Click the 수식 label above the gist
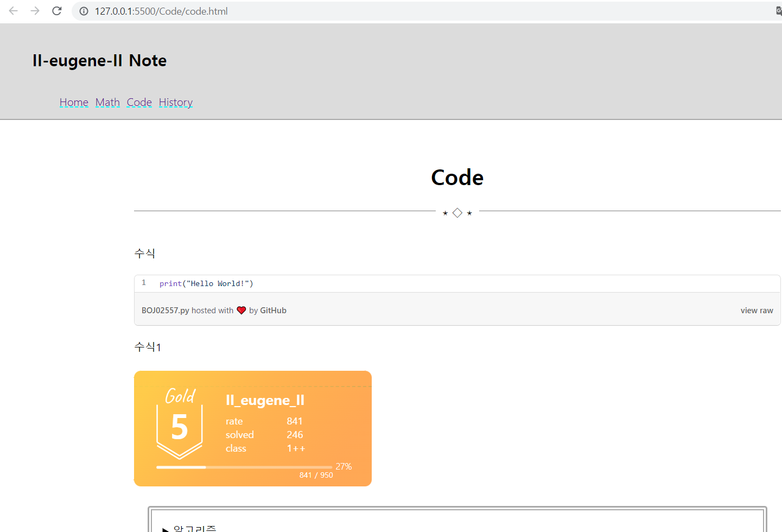782x532 pixels. [145, 254]
